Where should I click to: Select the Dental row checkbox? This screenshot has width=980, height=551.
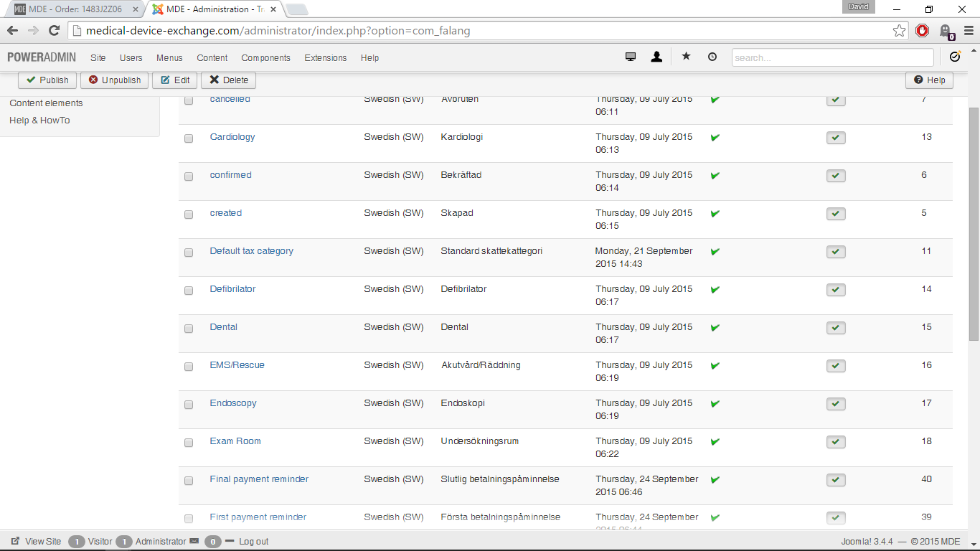click(189, 329)
